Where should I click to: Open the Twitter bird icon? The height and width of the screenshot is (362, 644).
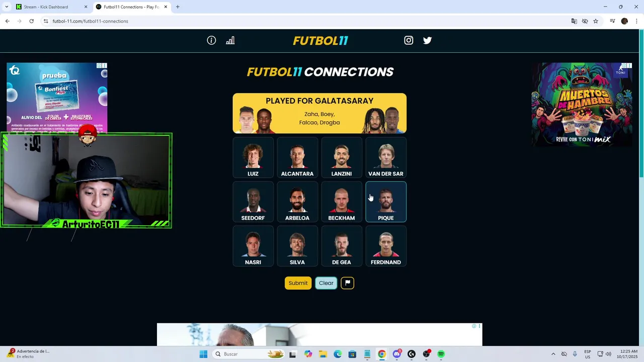pyautogui.click(x=427, y=40)
